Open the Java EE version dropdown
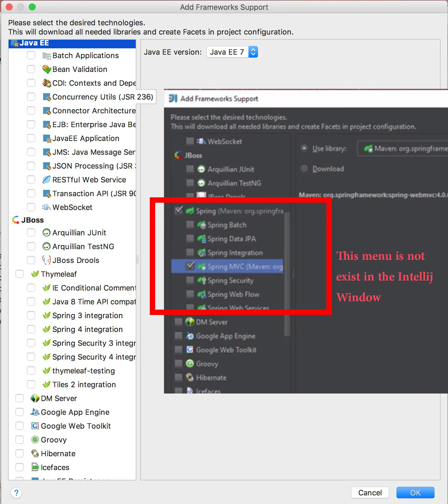 click(x=232, y=52)
